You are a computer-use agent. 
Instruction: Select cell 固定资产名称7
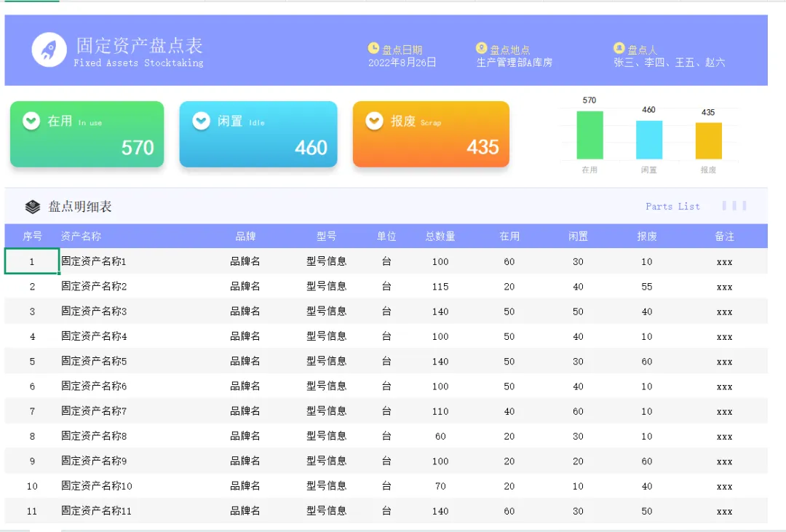point(94,411)
